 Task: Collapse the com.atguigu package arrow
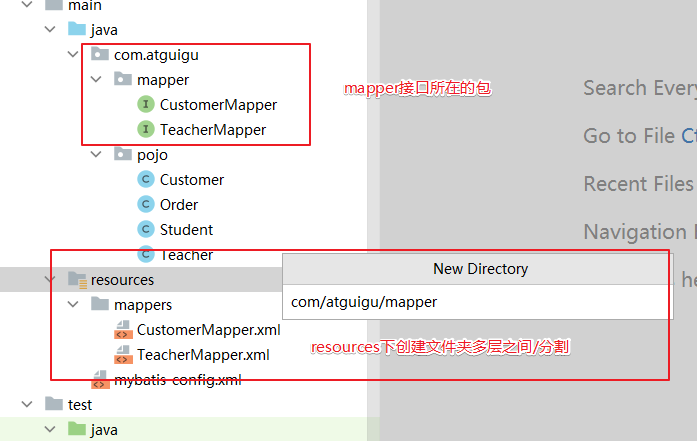pyautogui.click(x=73, y=54)
